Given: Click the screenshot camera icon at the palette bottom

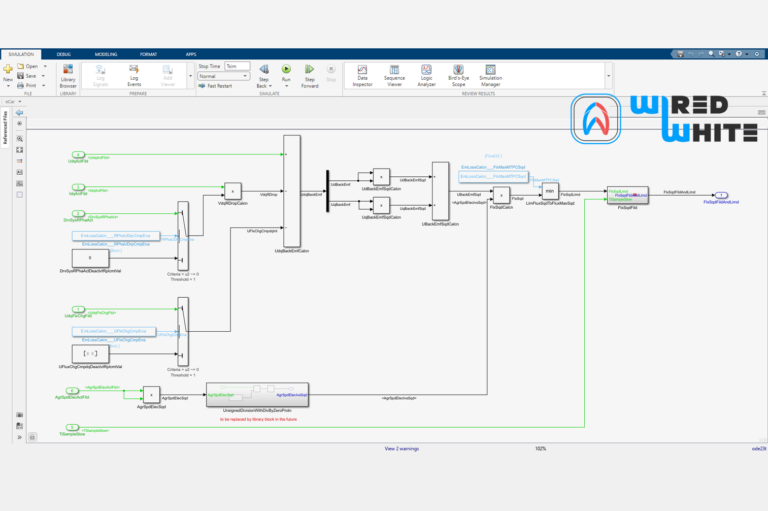Looking at the screenshot, I should tap(20, 415).
